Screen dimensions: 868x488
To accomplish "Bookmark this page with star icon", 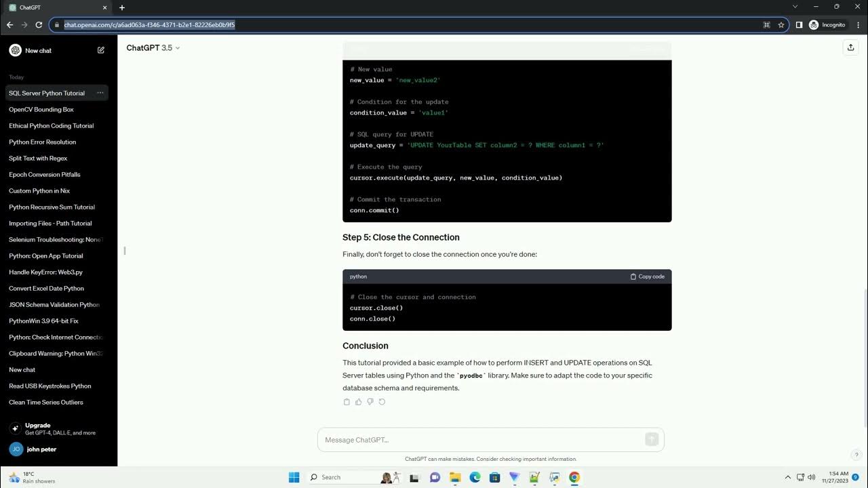I will (781, 24).
